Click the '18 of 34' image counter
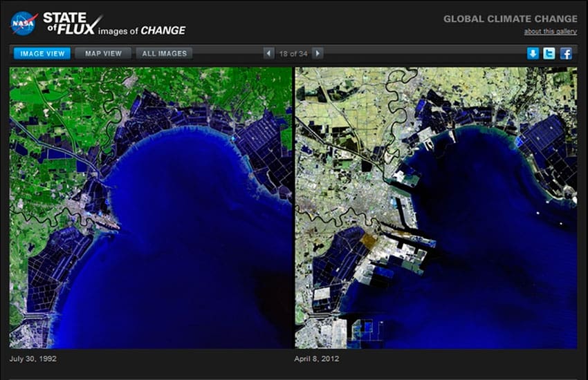The width and height of the screenshot is (588, 380). point(293,53)
